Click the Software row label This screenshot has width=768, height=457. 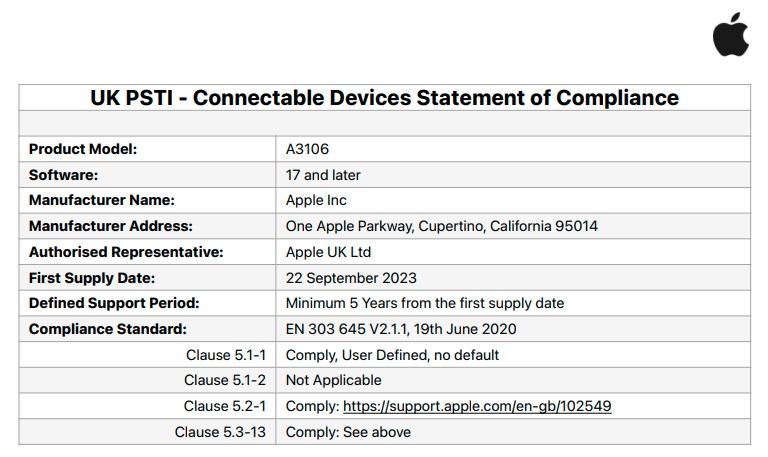[64, 175]
